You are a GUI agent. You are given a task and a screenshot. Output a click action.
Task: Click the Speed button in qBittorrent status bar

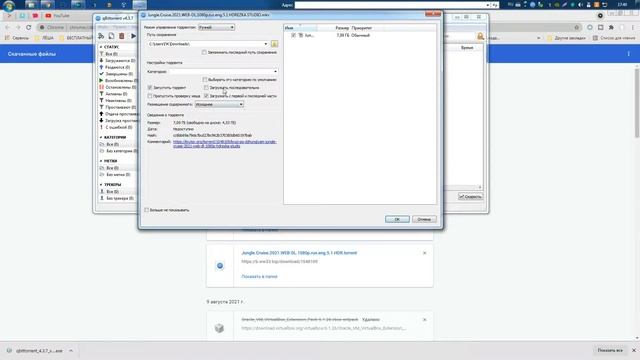(471, 197)
